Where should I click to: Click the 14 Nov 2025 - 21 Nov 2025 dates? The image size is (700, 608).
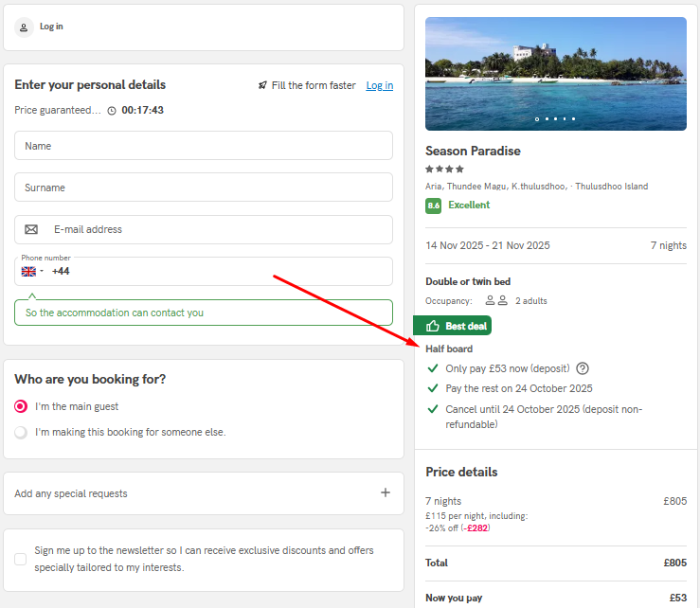point(488,245)
